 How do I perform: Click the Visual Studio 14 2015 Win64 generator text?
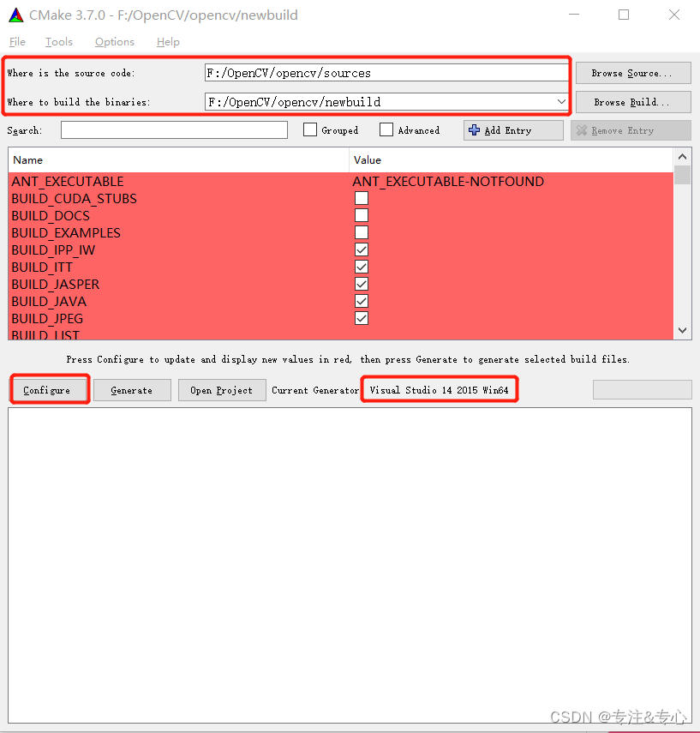coord(440,390)
